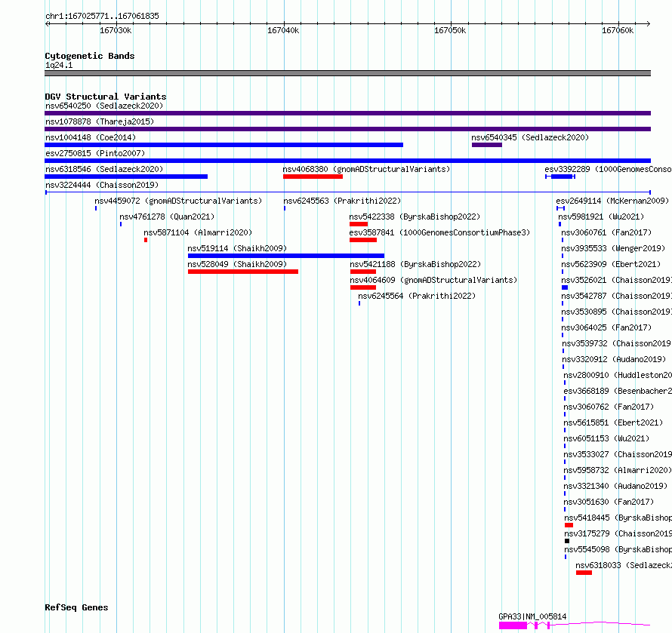
Task: Click nsv3051630 (Fan2017) label
Action: [x=608, y=502]
